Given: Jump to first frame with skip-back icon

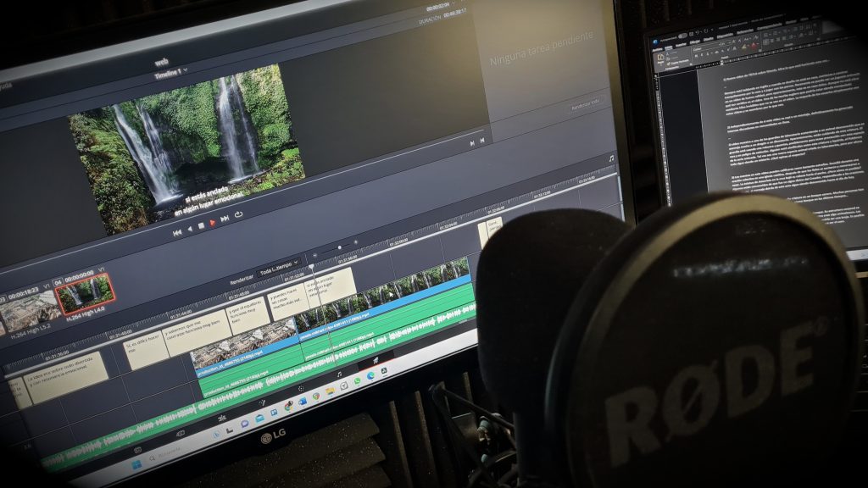Looking at the screenshot, I should pos(176,232).
